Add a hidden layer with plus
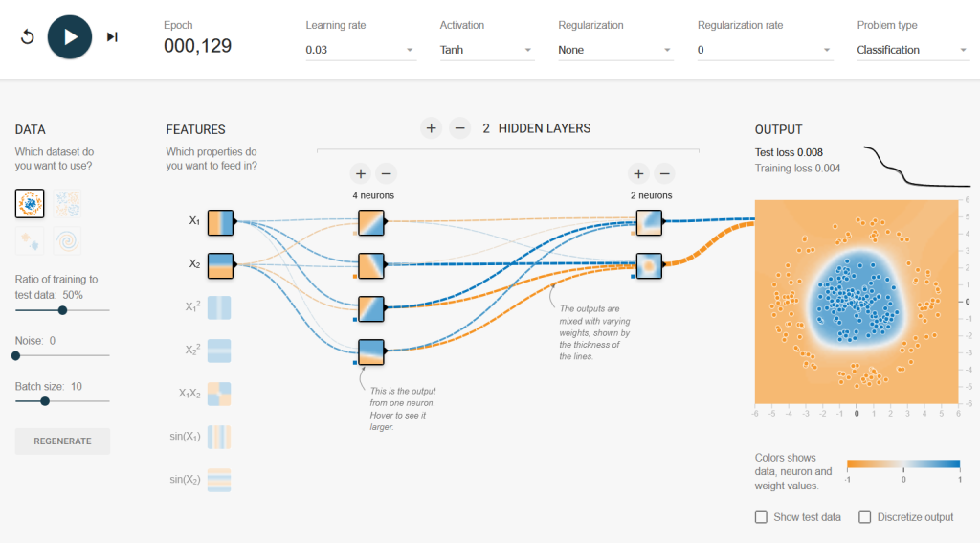980x543 pixels. tap(431, 128)
